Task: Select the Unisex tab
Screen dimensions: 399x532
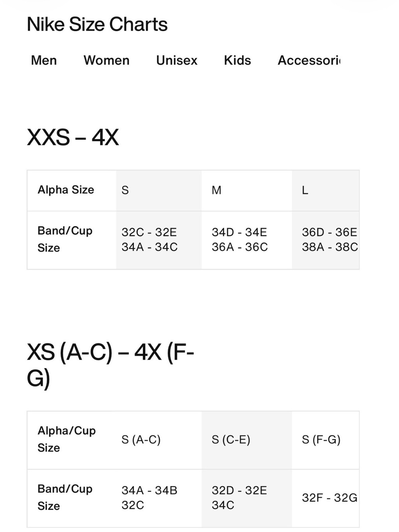Action: (177, 60)
